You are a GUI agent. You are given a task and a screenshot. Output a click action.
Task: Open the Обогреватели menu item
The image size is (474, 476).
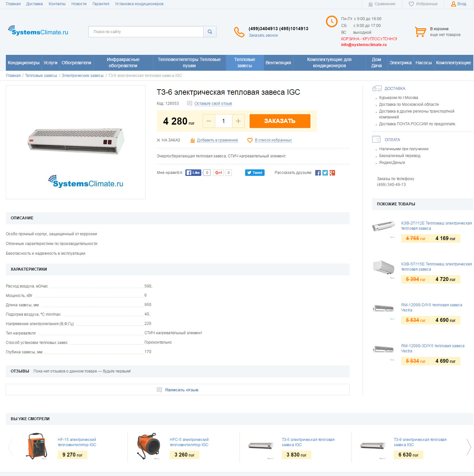pos(76,63)
